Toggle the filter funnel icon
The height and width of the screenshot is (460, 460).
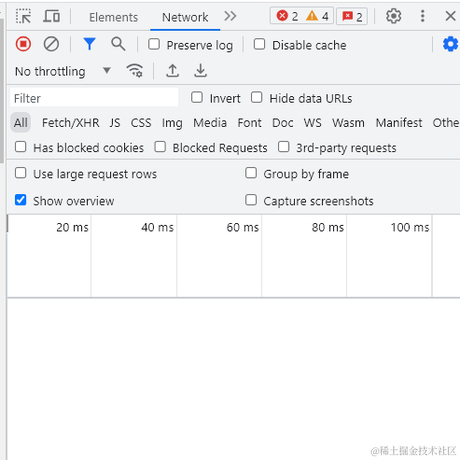[89, 44]
